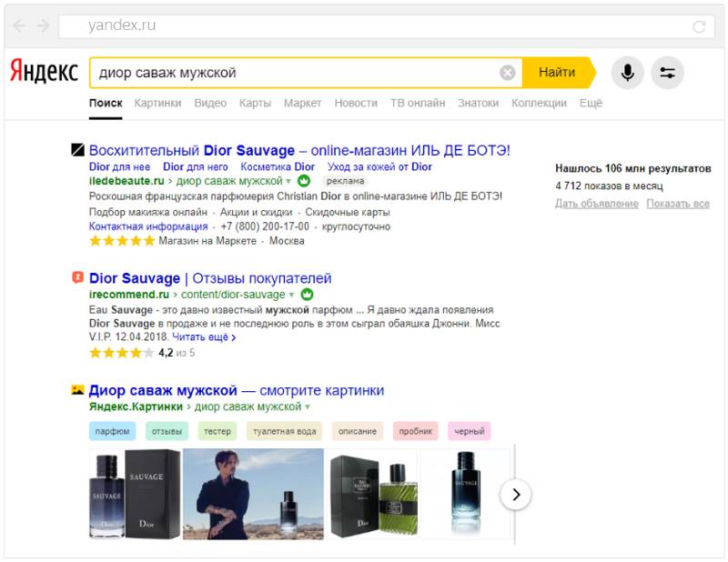The height and width of the screenshot is (562, 728).
Task: Open the Ещё menu in search tabs
Action: point(591,103)
